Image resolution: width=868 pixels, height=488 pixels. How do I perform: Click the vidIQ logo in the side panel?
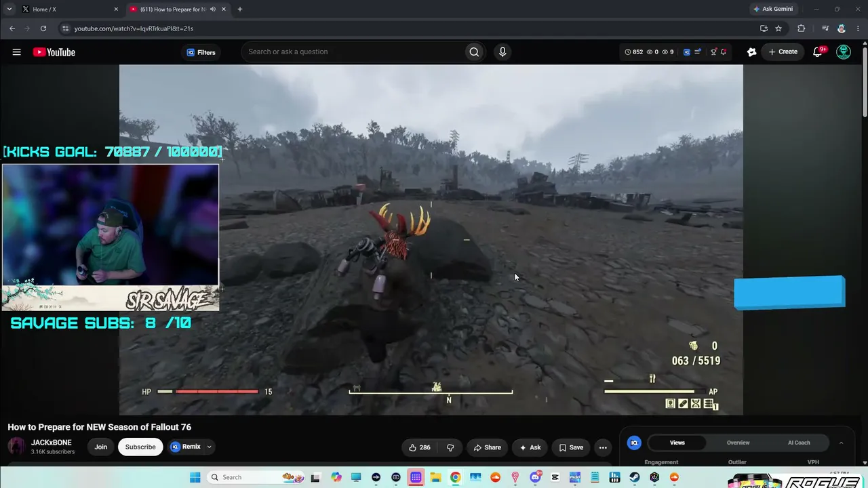click(635, 443)
